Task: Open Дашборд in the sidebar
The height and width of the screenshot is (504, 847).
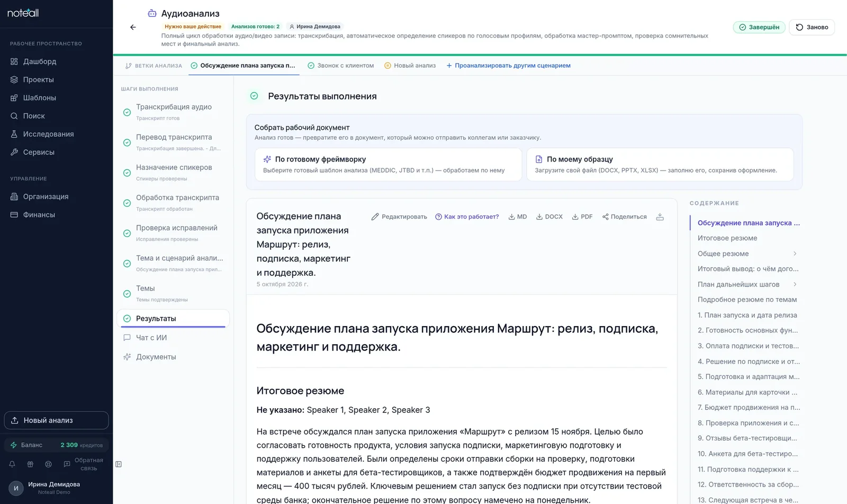Action: [56, 61]
